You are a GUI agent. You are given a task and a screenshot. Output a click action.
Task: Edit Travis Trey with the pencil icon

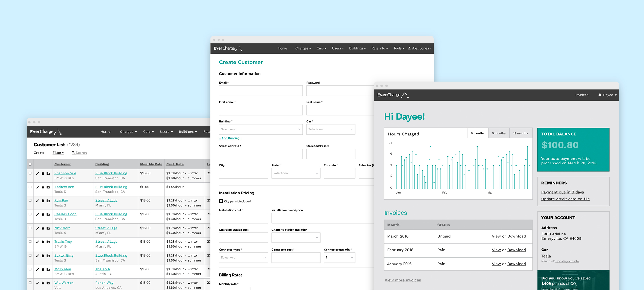[37, 242]
